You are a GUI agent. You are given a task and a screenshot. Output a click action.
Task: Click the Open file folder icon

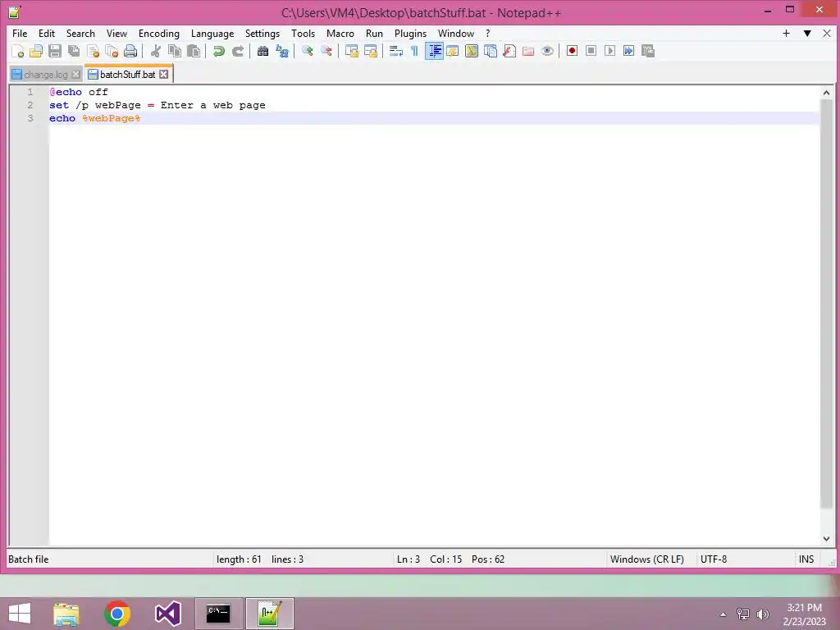click(36, 51)
